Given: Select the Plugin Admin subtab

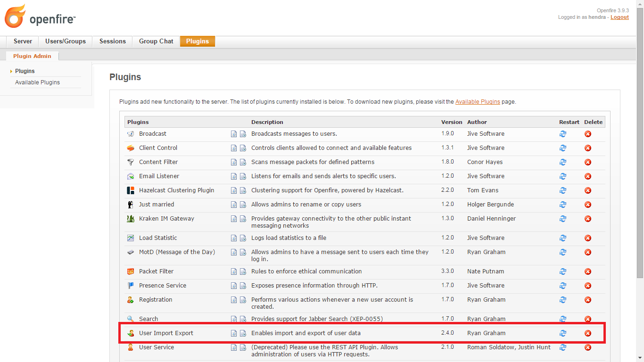Looking at the screenshot, I should coord(32,56).
